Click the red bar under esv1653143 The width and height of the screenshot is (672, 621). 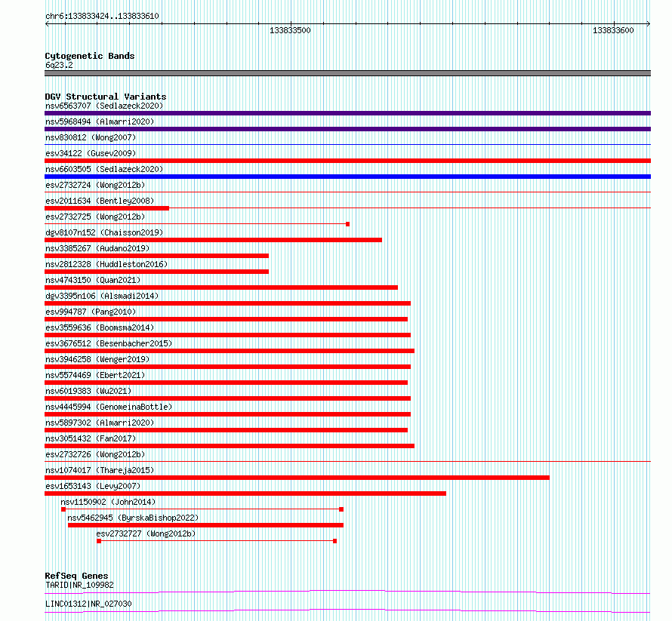pyautogui.click(x=245, y=493)
